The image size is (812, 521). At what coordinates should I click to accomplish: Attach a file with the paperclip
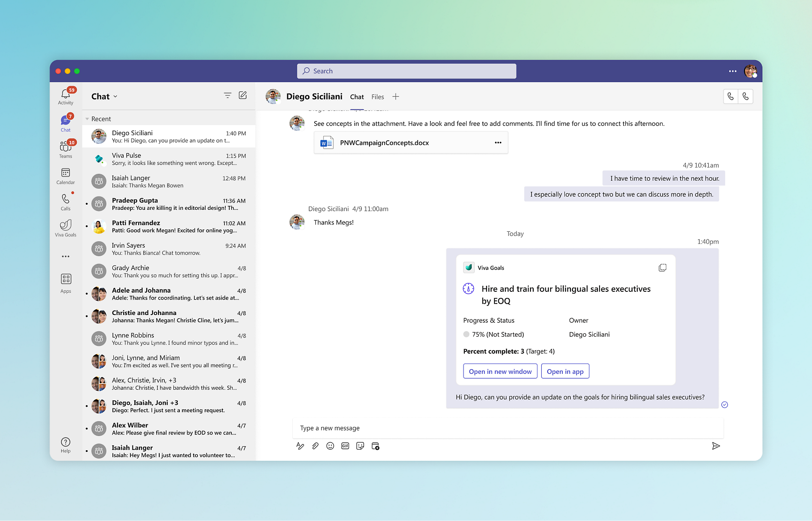tap(315, 446)
